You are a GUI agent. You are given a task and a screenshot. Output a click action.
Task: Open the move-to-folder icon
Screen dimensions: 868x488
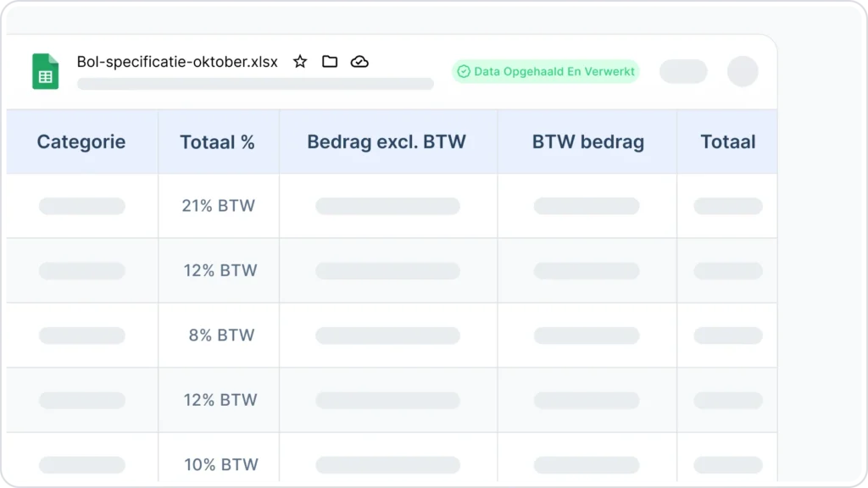(x=330, y=61)
